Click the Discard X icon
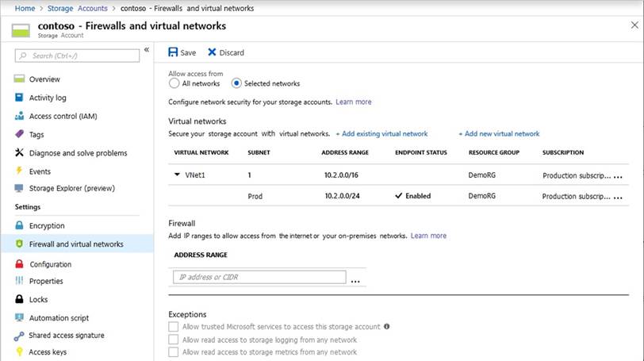Screen dimensions: 644x361 tap(212, 52)
